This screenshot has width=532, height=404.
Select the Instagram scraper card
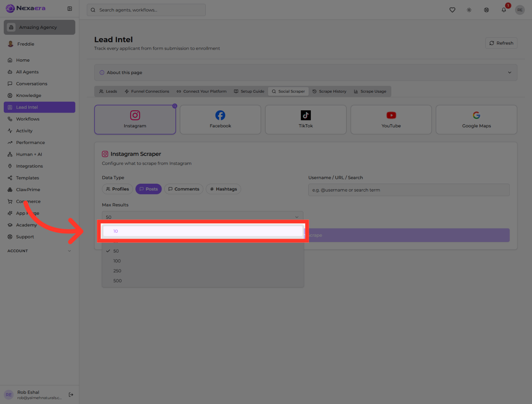click(135, 120)
